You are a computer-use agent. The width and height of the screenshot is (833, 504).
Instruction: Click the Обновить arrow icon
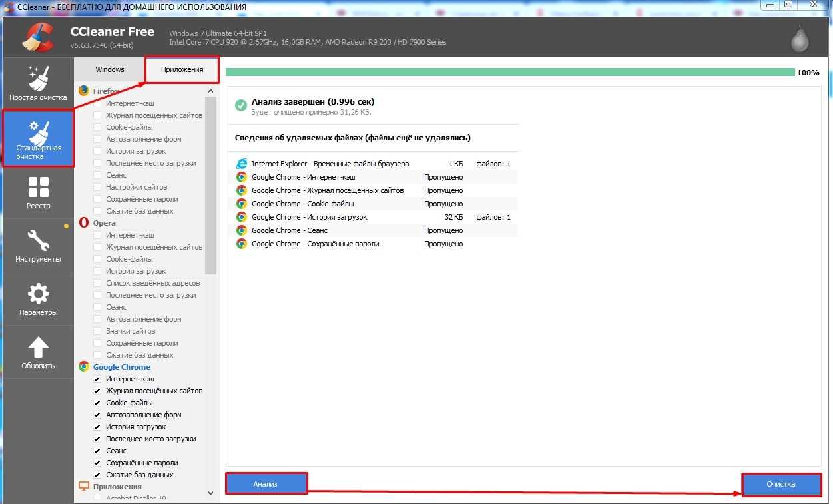38,347
